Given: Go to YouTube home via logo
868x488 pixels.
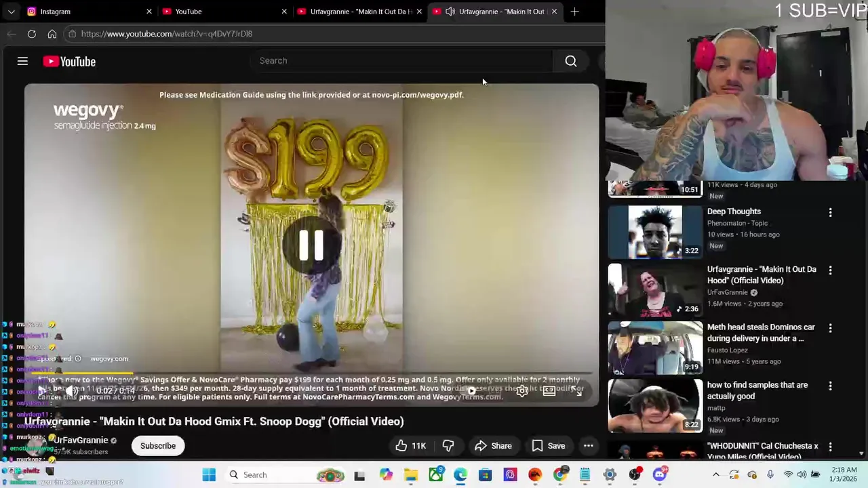Looking at the screenshot, I should (x=69, y=62).
